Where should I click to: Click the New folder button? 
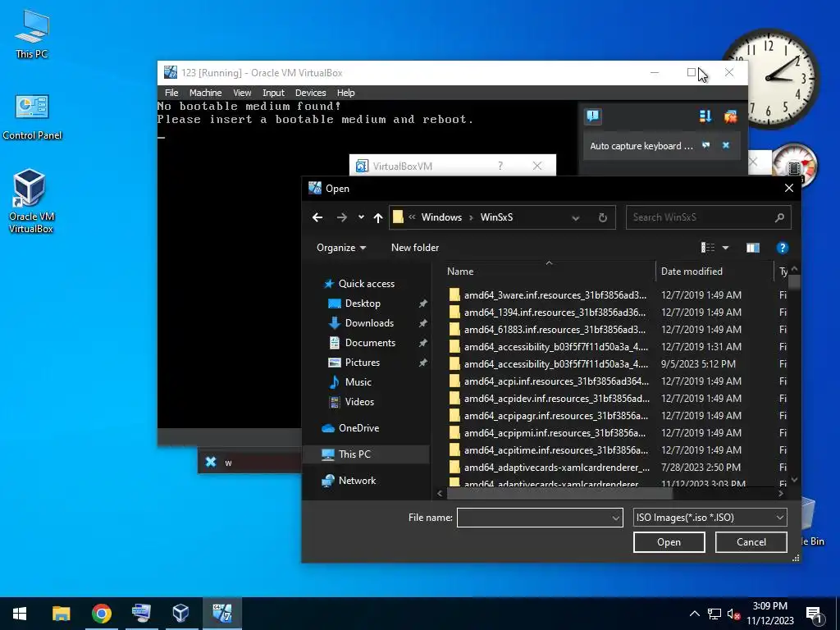(415, 248)
